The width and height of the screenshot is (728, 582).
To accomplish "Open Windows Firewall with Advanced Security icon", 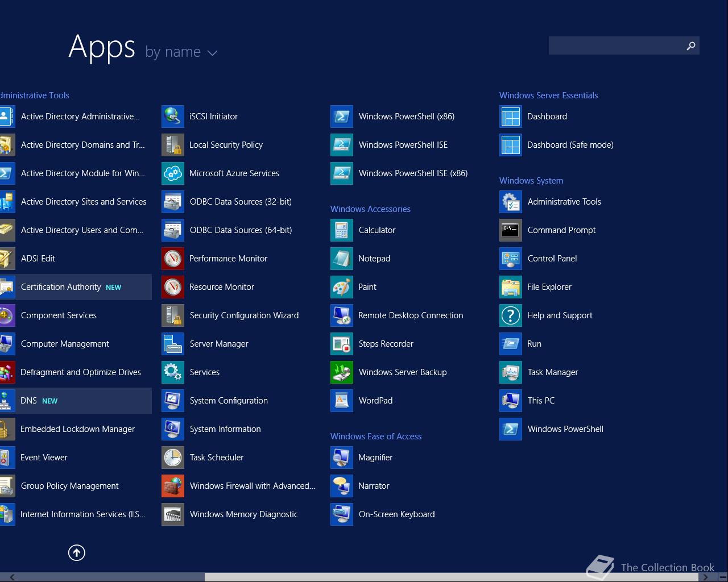I will pos(173,486).
